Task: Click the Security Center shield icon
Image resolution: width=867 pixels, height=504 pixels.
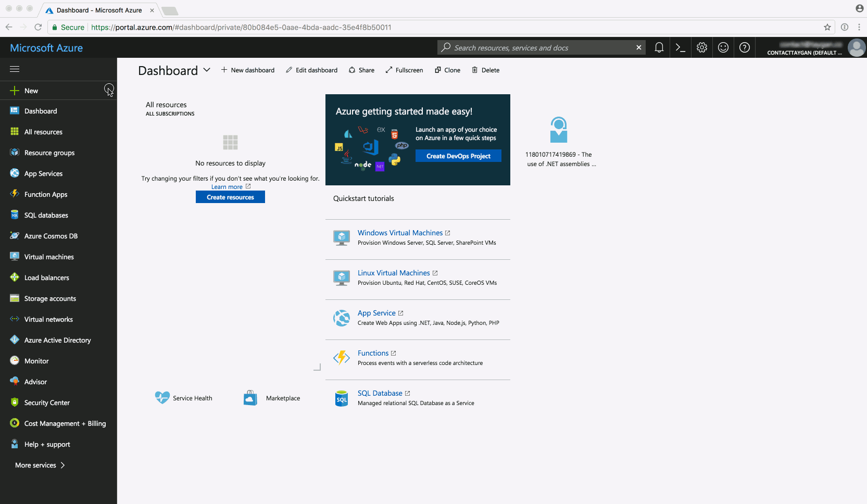Action: [15, 402]
